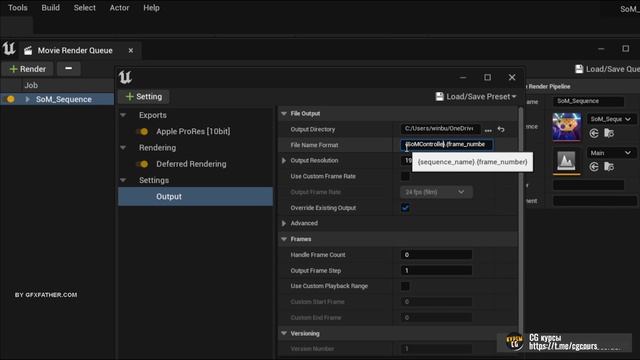Maximize the Movie Render Queue window
The height and width of the screenshot is (360, 640).
[625, 49]
